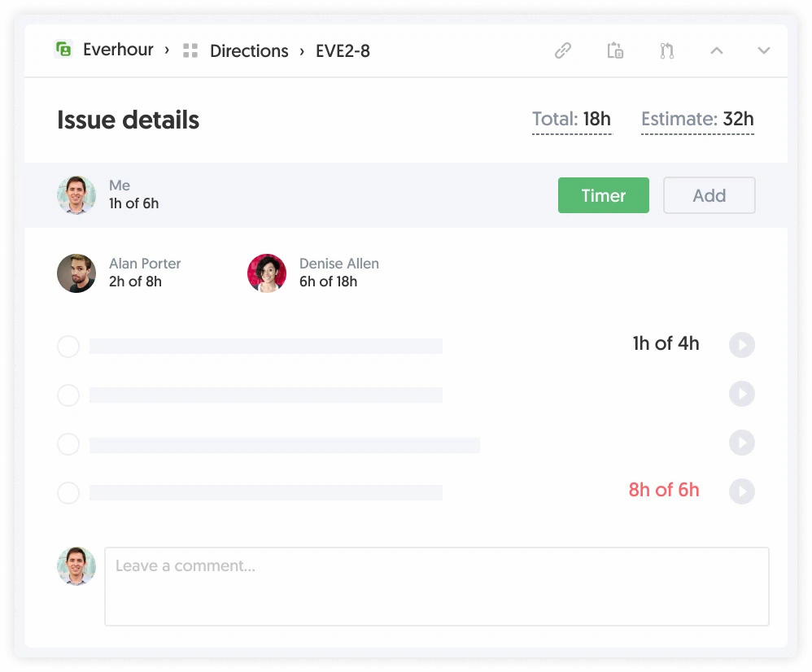
Task: Start tracking with the green Timer button
Action: pos(603,195)
